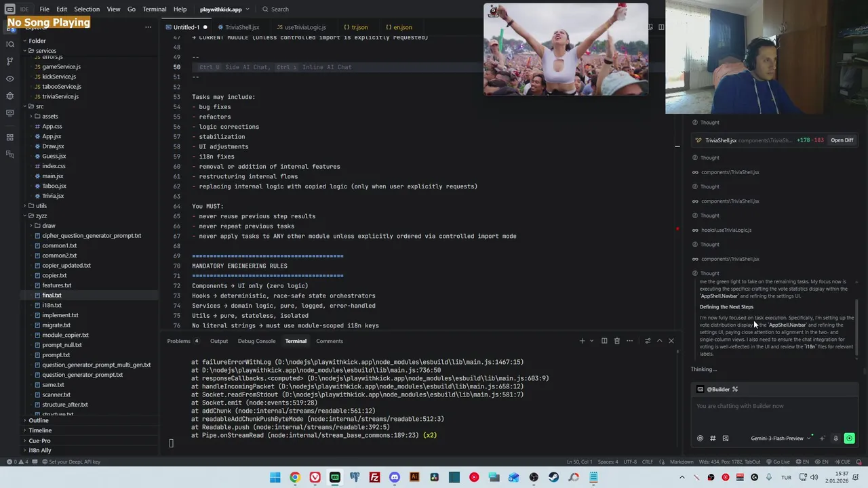Open the Search view in activity bar
The width and height of the screenshot is (868, 488).
click(x=10, y=44)
